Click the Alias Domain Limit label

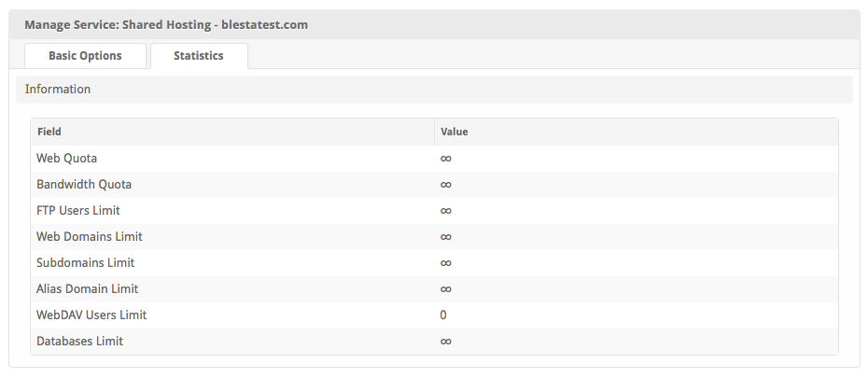88,289
